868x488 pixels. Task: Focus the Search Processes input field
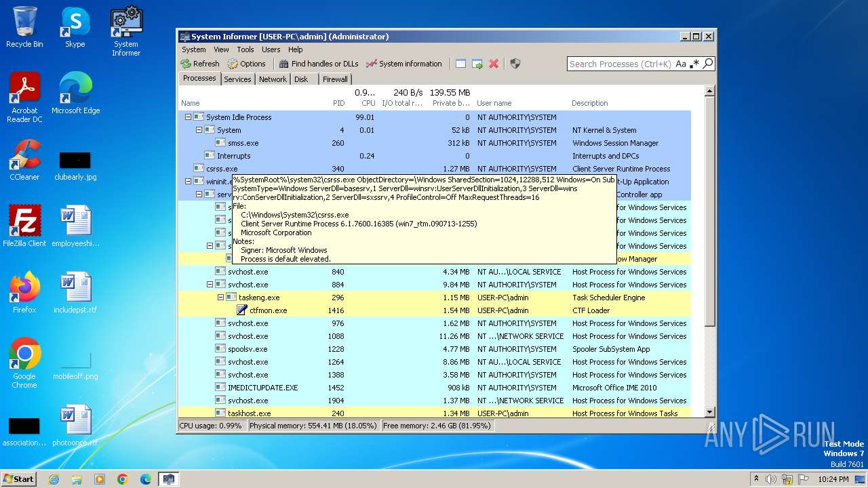[620, 64]
